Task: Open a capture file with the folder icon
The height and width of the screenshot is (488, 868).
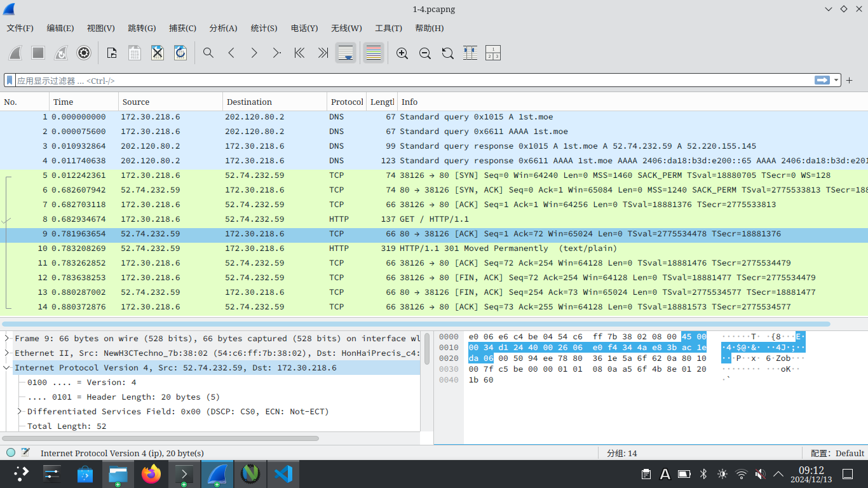Action: coord(111,53)
